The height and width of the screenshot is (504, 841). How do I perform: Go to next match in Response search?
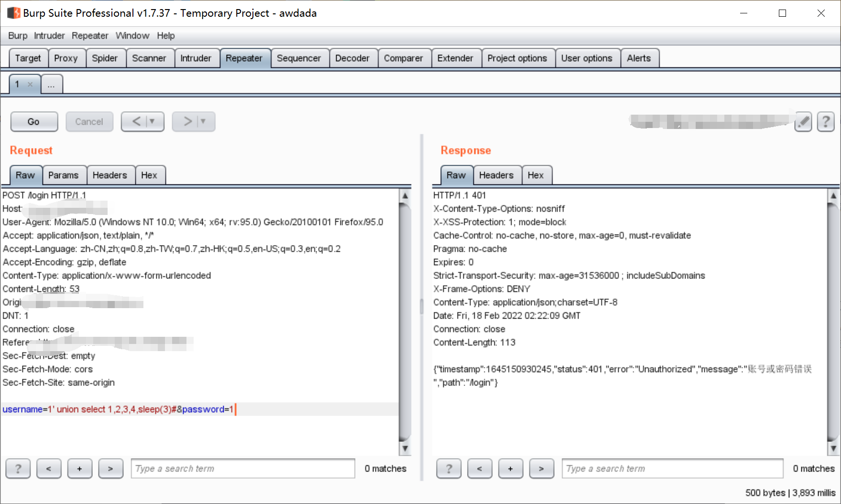pyautogui.click(x=542, y=468)
